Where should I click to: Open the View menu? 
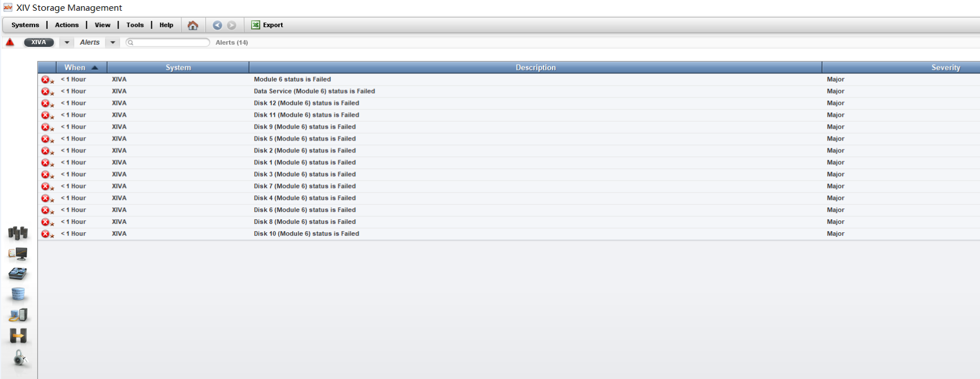(103, 25)
